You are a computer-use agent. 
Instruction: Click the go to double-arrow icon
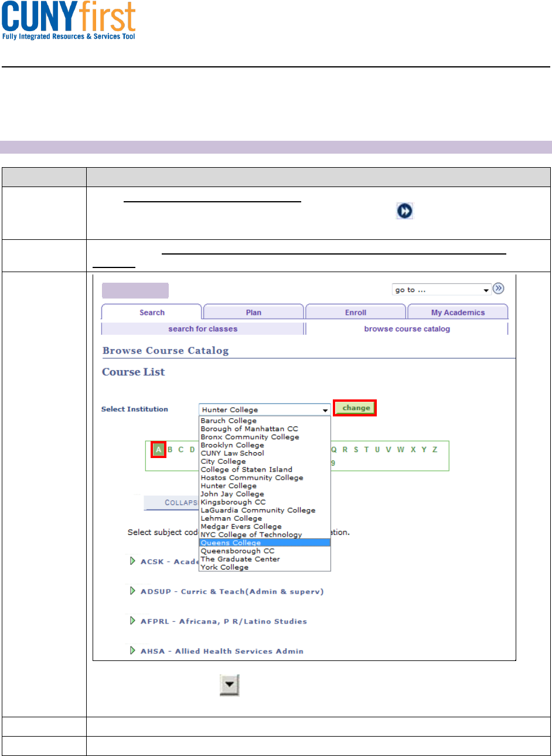point(498,289)
